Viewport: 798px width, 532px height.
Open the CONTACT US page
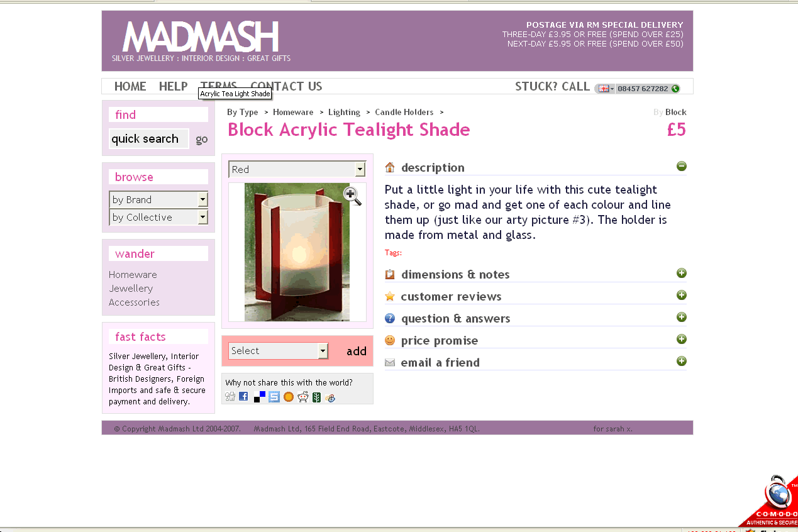coord(286,87)
